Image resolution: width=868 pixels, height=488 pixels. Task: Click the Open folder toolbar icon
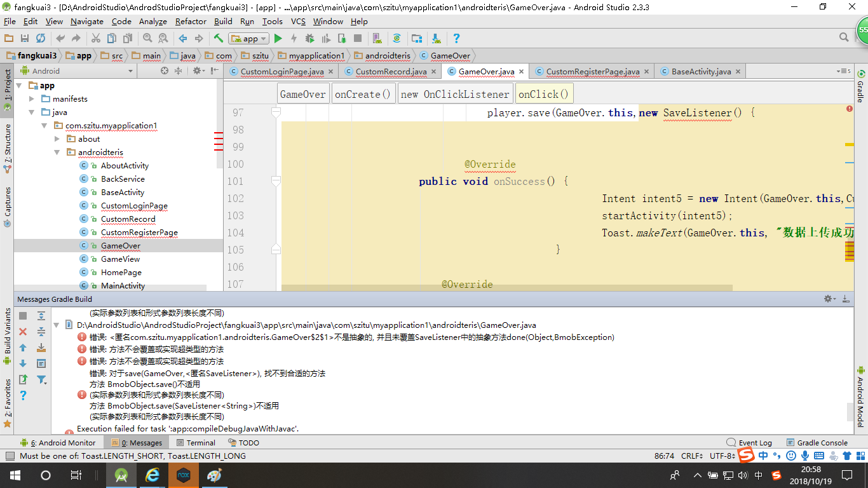click(9, 39)
